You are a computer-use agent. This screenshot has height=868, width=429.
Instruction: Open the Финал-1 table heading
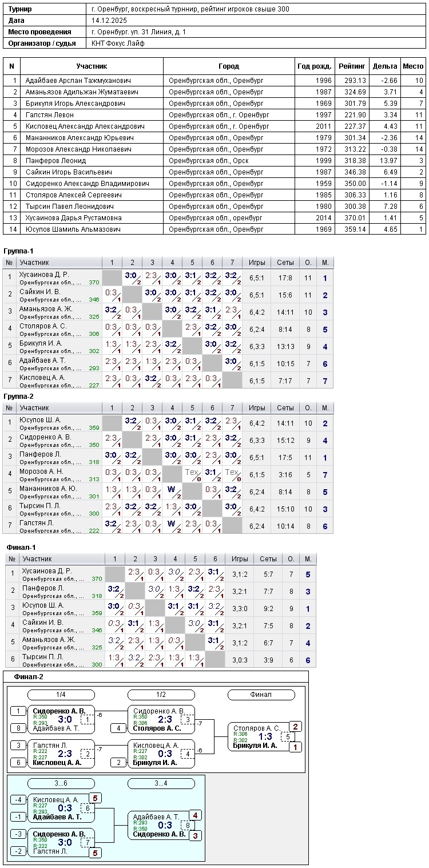click(x=21, y=548)
